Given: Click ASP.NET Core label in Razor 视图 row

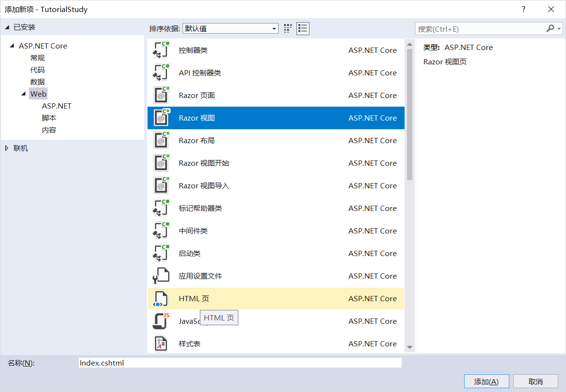Looking at the screenshot, I should (x=372, y=118).
